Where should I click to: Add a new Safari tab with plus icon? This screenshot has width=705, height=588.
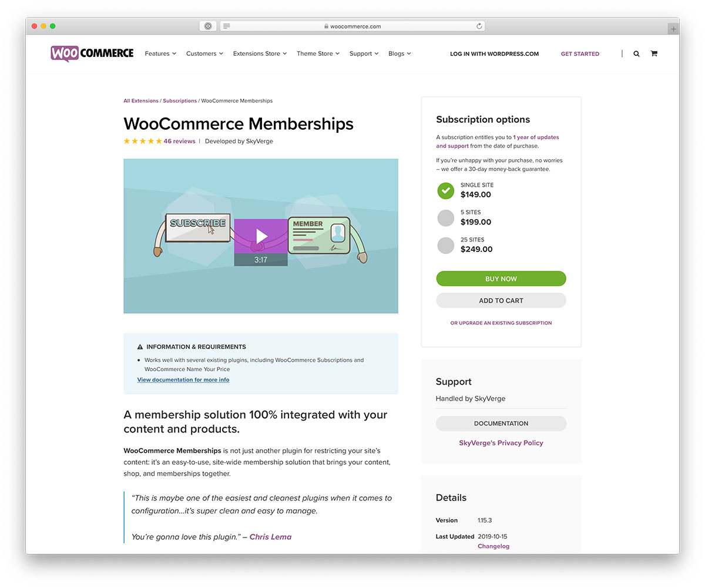coord(673,29)
